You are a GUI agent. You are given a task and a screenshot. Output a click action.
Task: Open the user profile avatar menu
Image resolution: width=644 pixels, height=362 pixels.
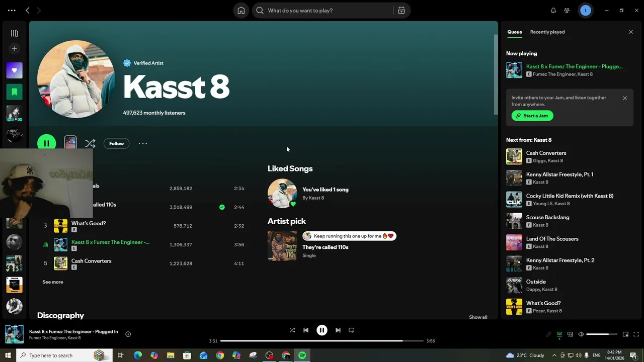[x=585, y=11]
